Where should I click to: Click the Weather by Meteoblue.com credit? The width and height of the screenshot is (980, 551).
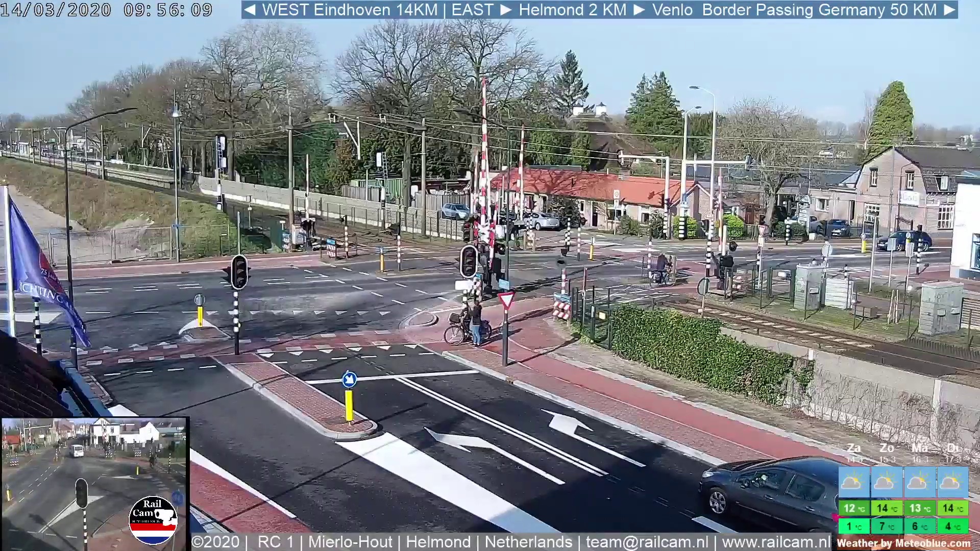[903, 543]
